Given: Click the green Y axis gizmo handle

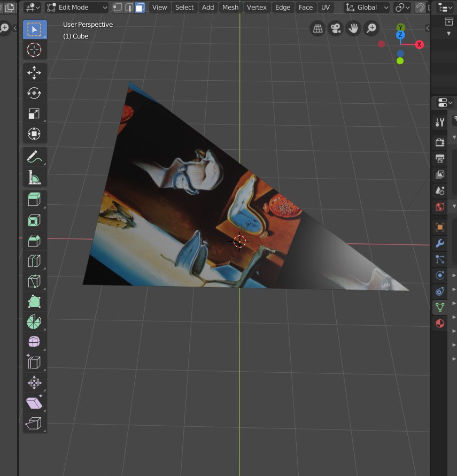Looking at the screenshot, I should click(x=400, y=27).
